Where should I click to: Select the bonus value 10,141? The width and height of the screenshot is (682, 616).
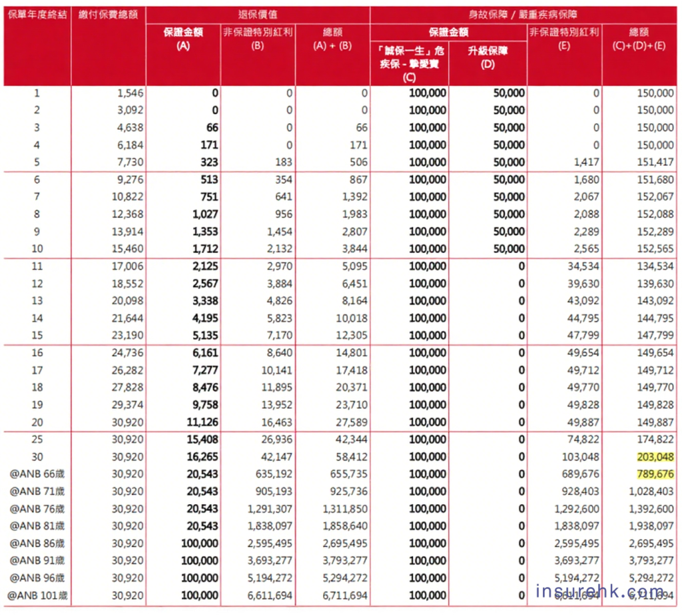point(277,370)
